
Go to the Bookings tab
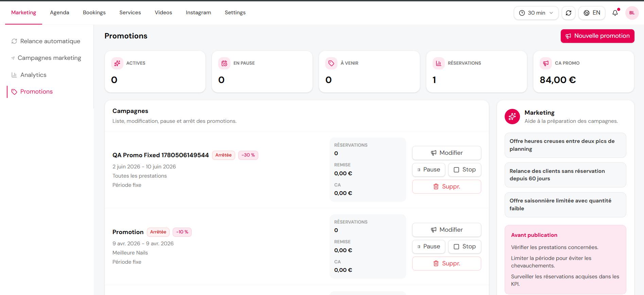pos(94,13)
